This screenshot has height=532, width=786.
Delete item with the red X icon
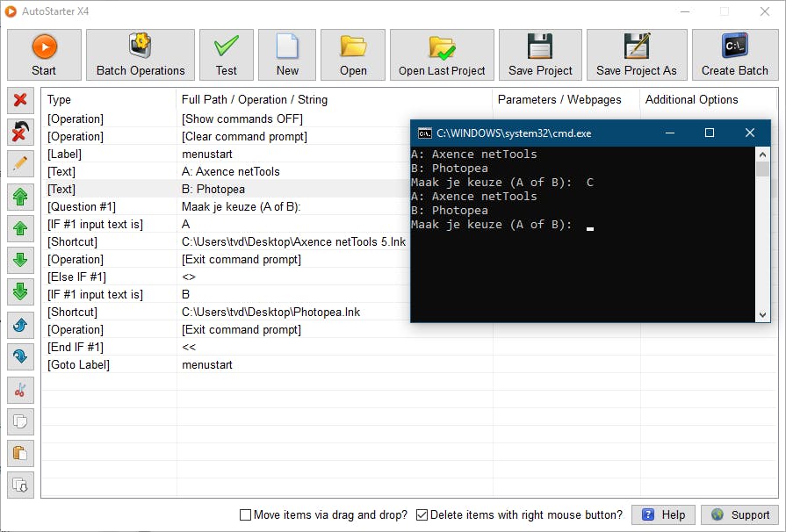click(20, 100)
